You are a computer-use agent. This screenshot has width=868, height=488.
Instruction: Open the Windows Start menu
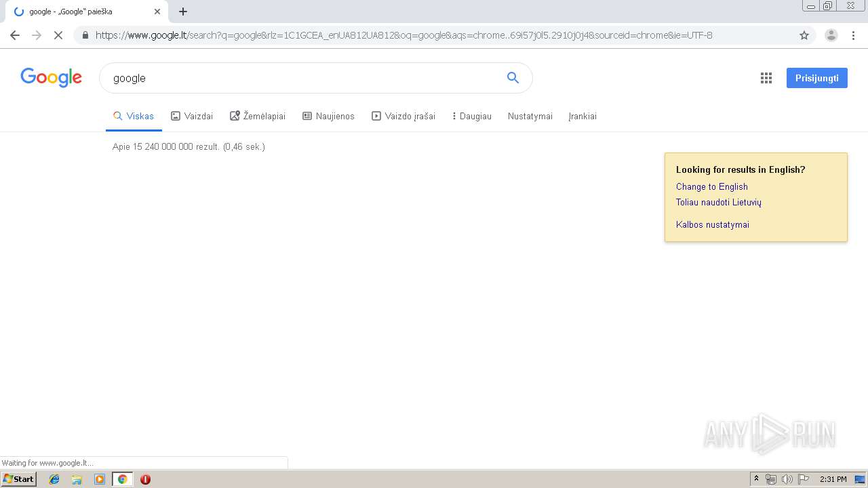point(18,479)
